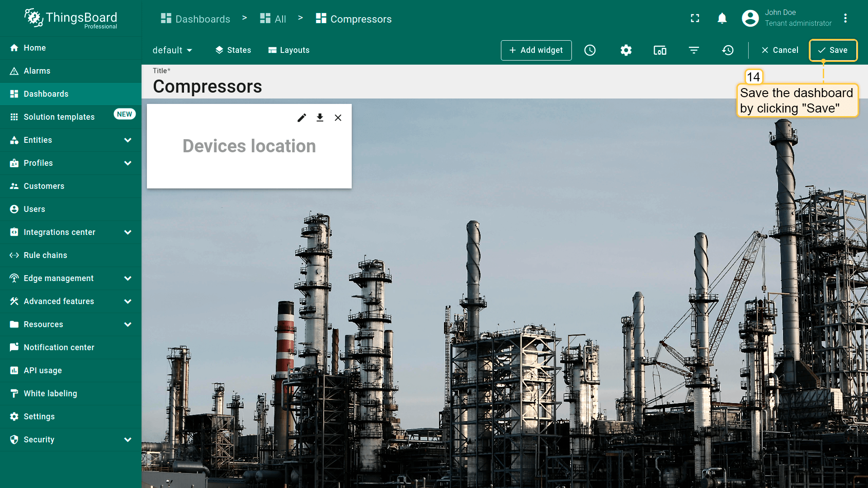This screenshot has height=488, width=868.
Task: Click the entity aliases icon
Action: [x=660, y=50]
